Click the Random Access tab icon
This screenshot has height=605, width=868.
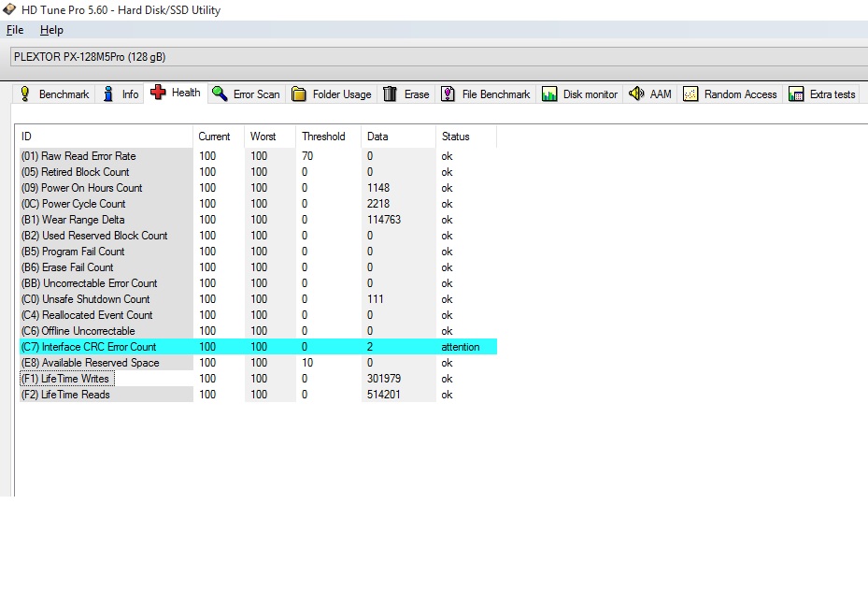point(690,94)
